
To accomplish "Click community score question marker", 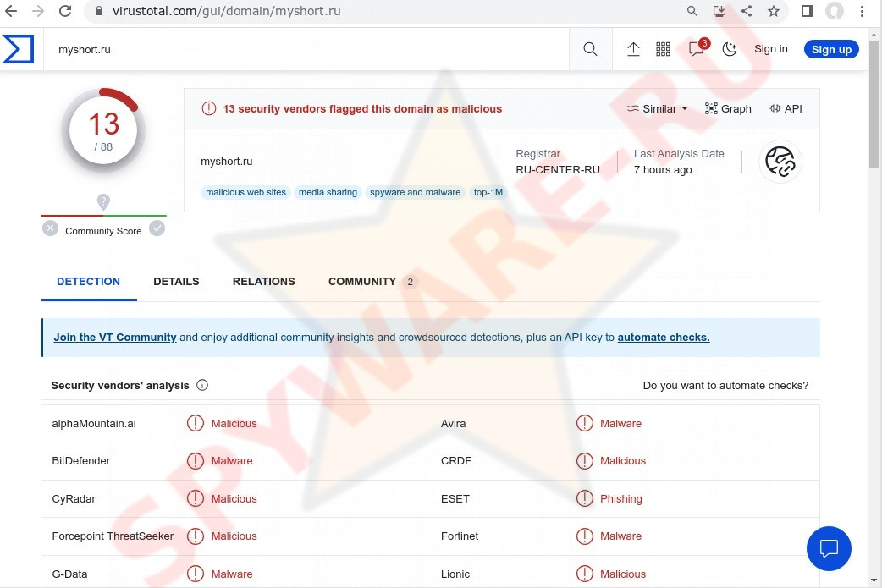I will point(103,201).
